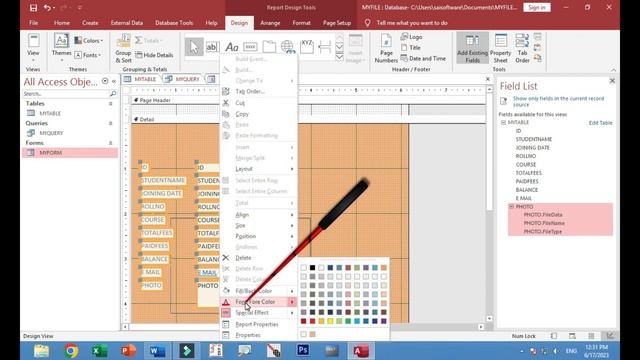The image size is (640, 360).
Task: Collapse the PHOTO field node
Action: click(x=511, y=207)
